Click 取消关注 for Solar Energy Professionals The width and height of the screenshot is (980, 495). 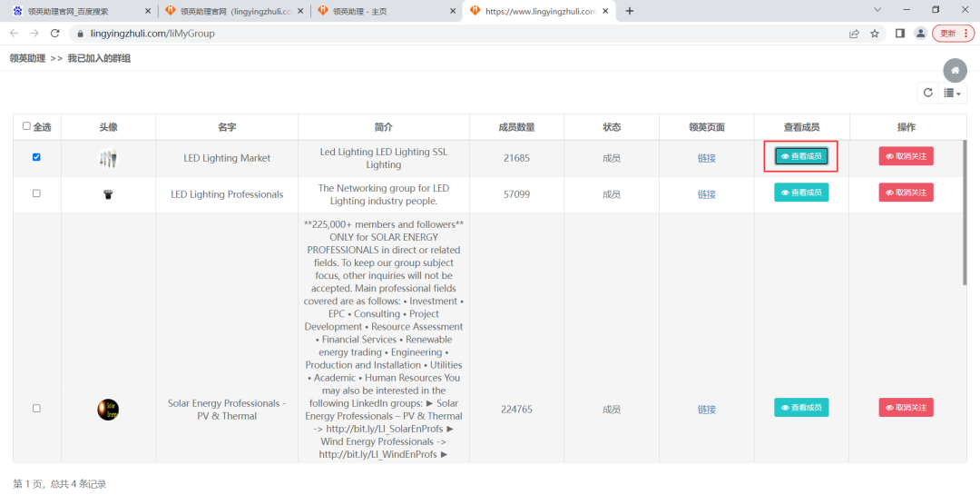[x=906, y=408]
